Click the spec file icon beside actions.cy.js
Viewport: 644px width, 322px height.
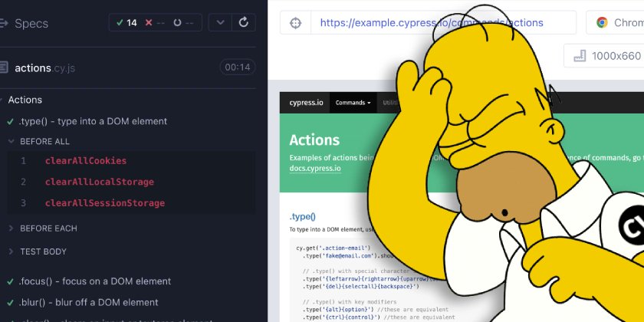point(4,67)
